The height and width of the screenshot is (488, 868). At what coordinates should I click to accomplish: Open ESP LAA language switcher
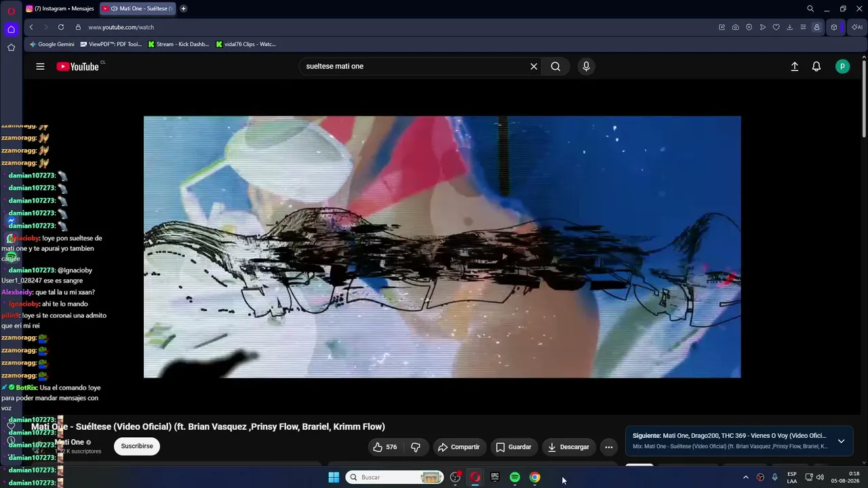(x=792, y=477)
